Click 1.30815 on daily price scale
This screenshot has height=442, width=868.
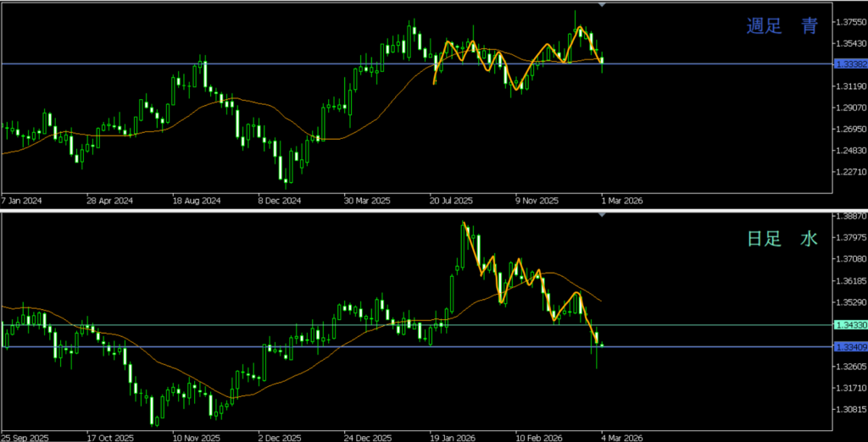pyautogui.click(x=849, y=409)
